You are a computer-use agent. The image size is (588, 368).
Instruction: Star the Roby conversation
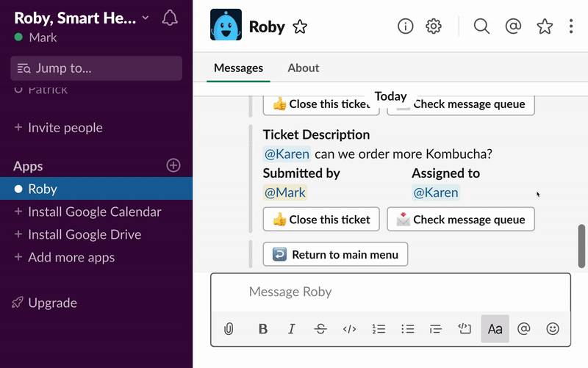point(300,27)
